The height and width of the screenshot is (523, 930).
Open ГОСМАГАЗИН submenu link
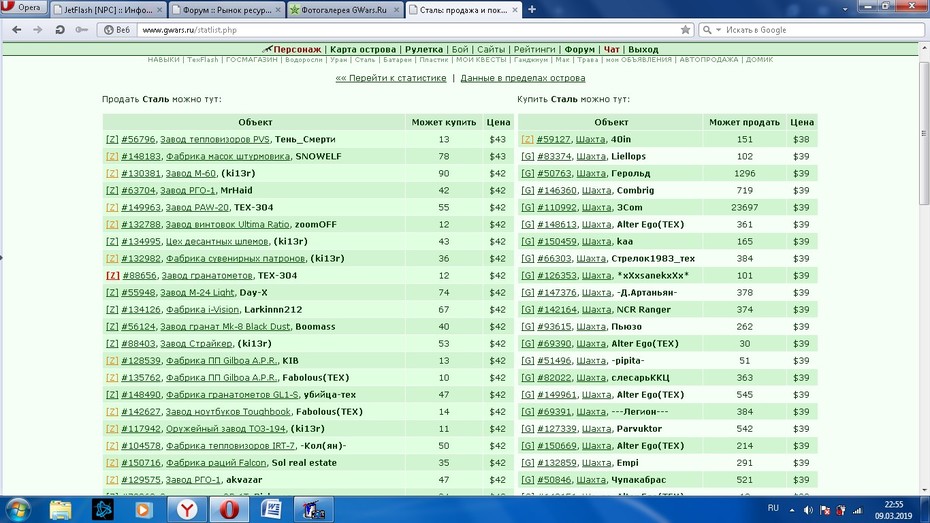[x=251, y=59]
